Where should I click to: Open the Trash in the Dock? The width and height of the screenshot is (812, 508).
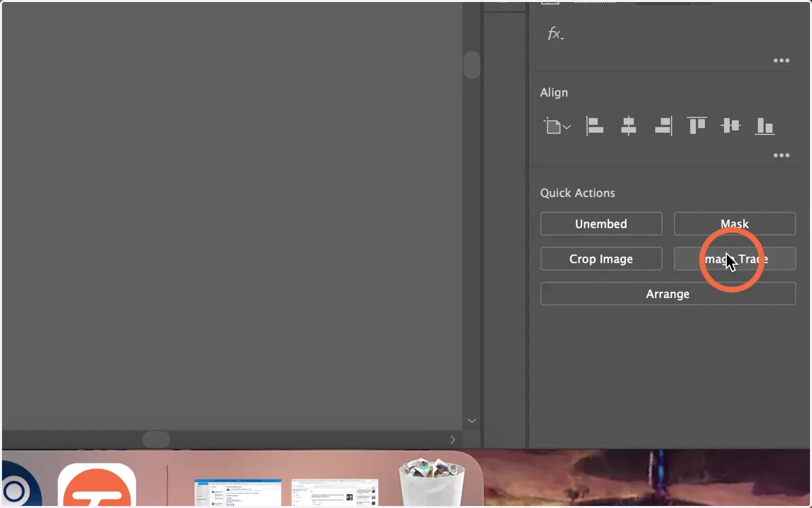coord(430,482)
